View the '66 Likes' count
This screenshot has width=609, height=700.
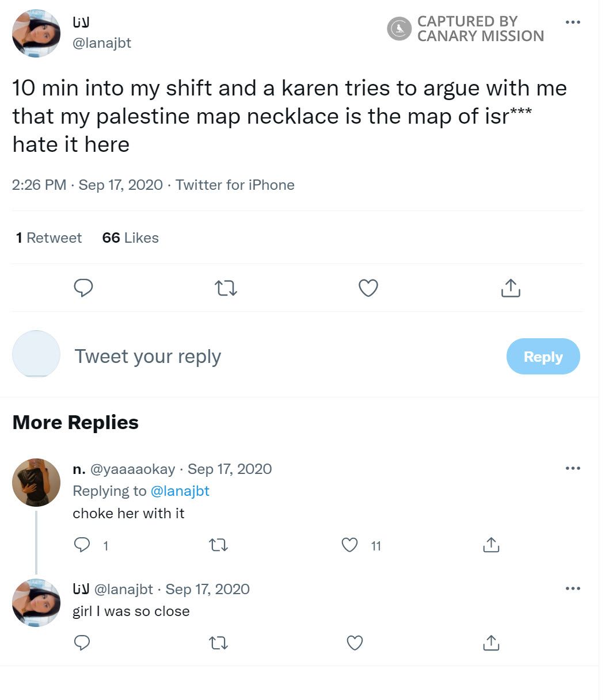pyautogui.click(x=130, y=238)
